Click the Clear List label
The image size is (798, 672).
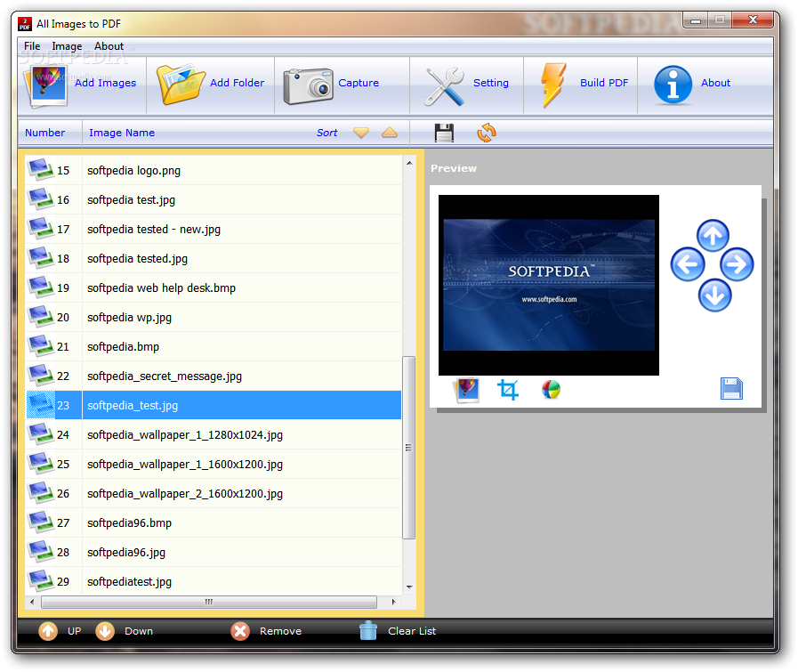pyautogui.click(x=412, y=631)
